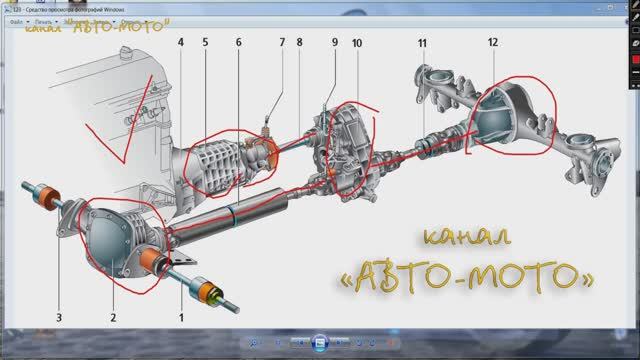Go to the previous photo
This screenshot has height=360, width=640.
point(301,343)
